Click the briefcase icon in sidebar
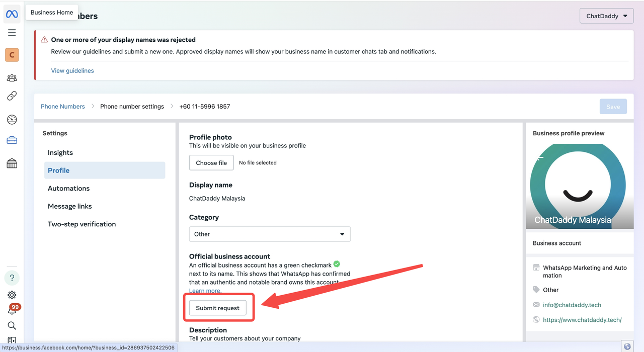This screenshot has width=644, height=352. click(x=12, y=141)
